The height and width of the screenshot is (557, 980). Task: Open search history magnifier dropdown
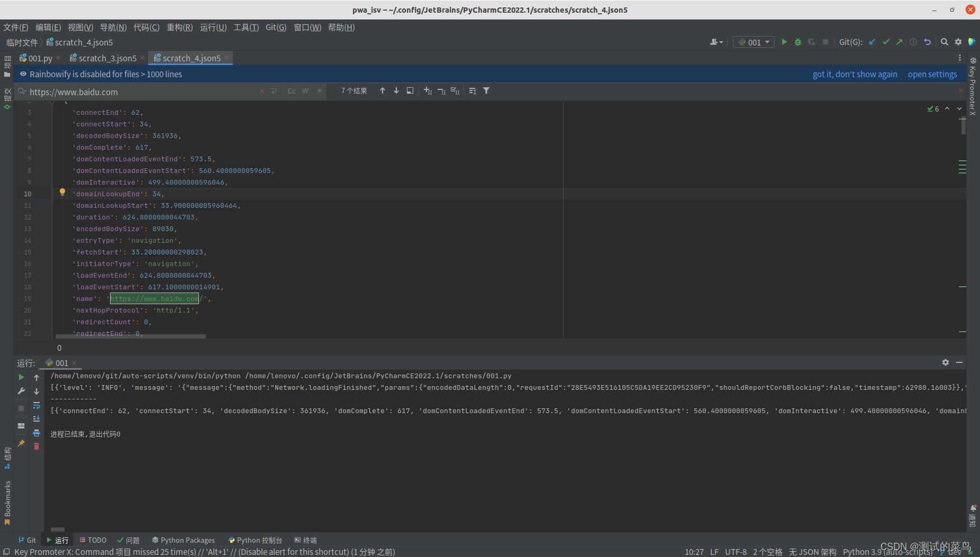(x=22, y=92)
